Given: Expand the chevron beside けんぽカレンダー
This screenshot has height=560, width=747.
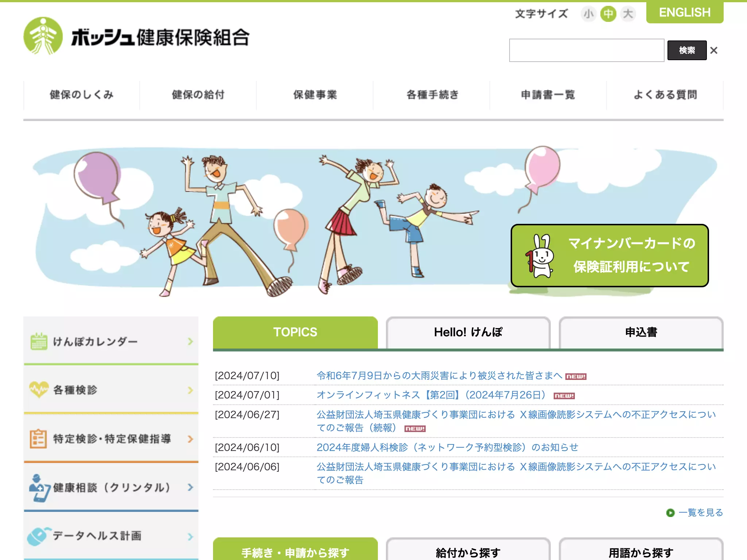Looking at the screenshot, I should (x=190, y=342).
